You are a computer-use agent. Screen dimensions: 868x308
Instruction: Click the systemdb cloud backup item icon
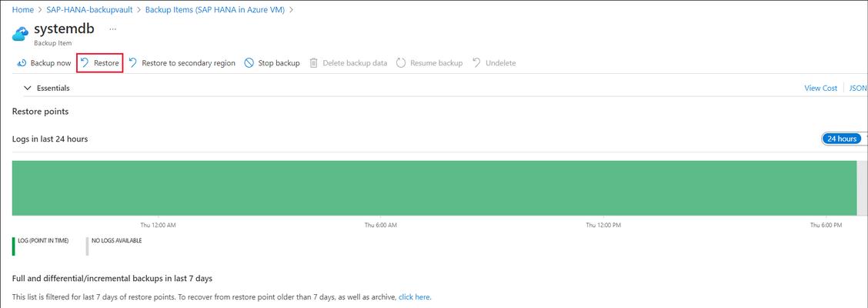[21, 35]
